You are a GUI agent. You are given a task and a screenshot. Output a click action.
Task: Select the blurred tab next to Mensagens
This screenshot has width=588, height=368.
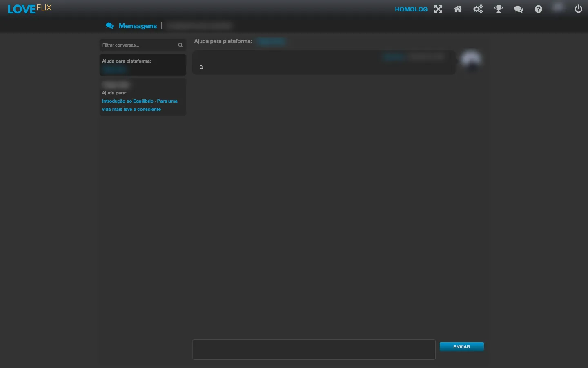[199, 26]
